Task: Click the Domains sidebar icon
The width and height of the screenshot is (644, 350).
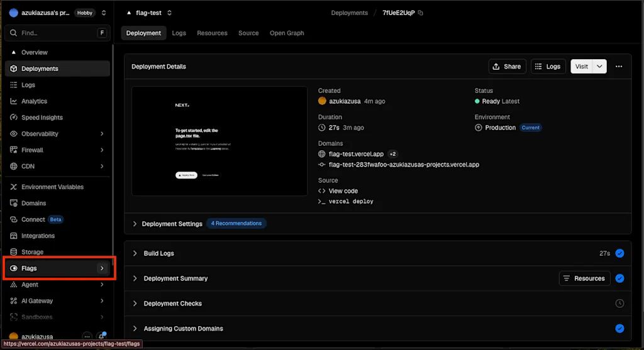Action: coord(14,203)
